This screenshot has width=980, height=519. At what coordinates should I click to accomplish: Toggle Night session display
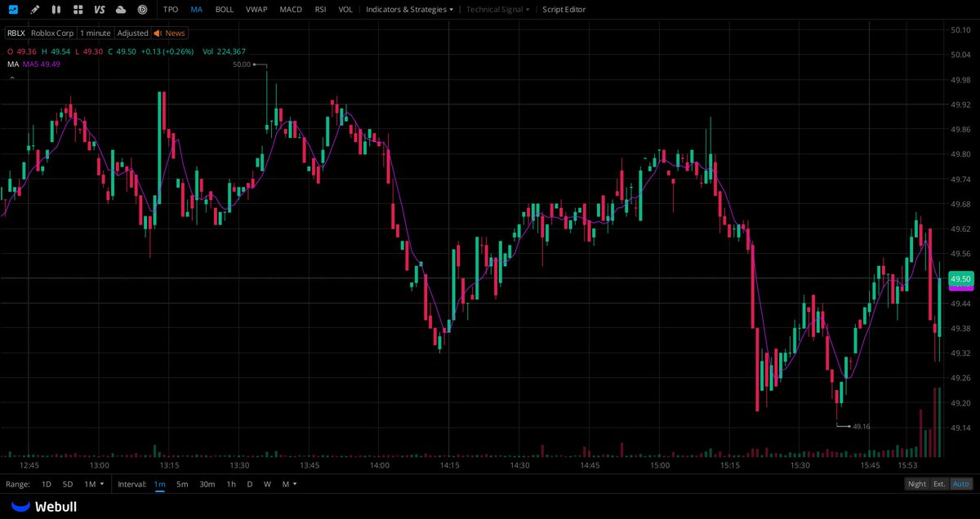tap(917, 484)
